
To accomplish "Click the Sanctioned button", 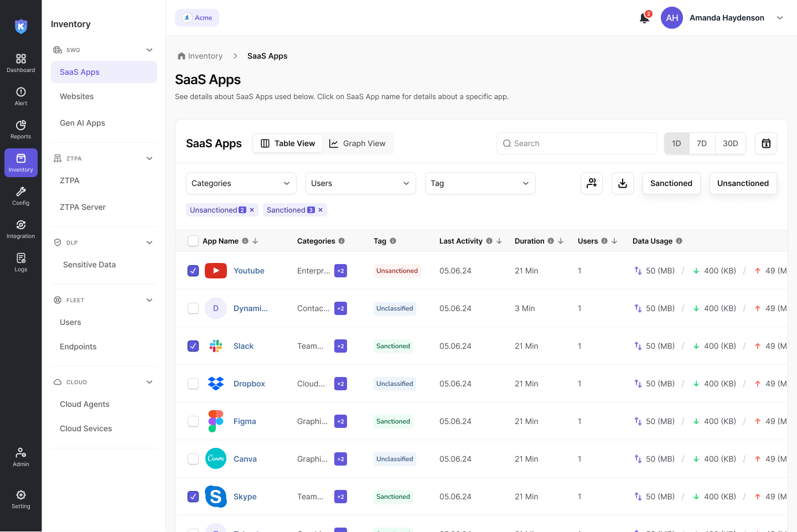I will coord(671,183).
